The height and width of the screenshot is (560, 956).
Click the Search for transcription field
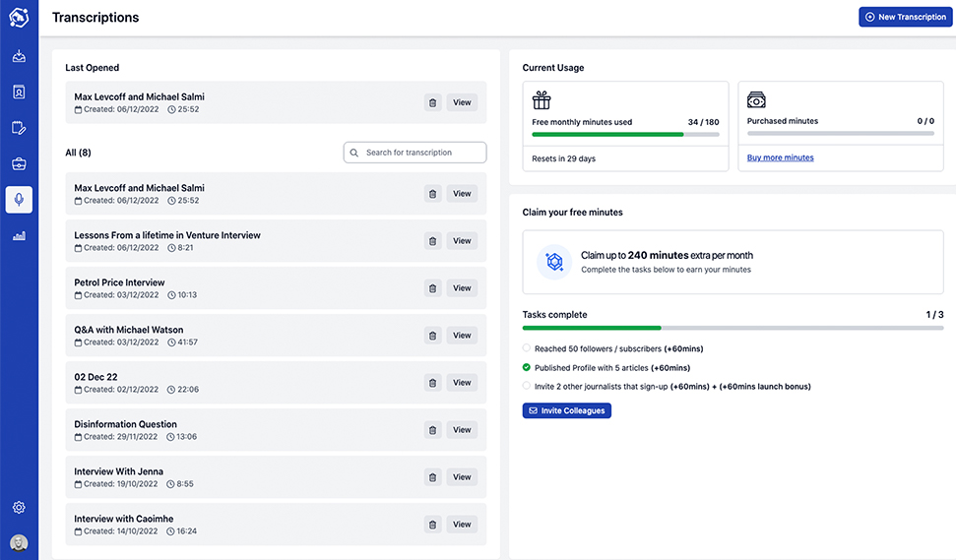tap(414, 153)
